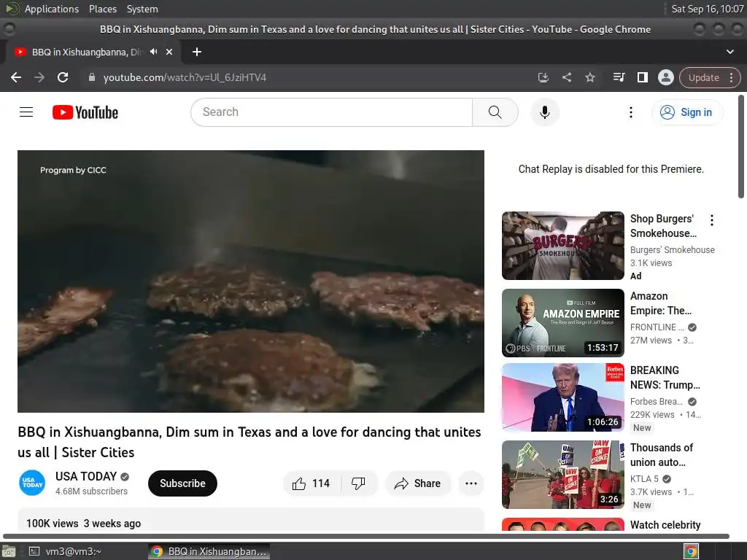The width and height of the screenshot is (747, 560).
Task: Like the video with 114 likes
Action: click(311, 483)
